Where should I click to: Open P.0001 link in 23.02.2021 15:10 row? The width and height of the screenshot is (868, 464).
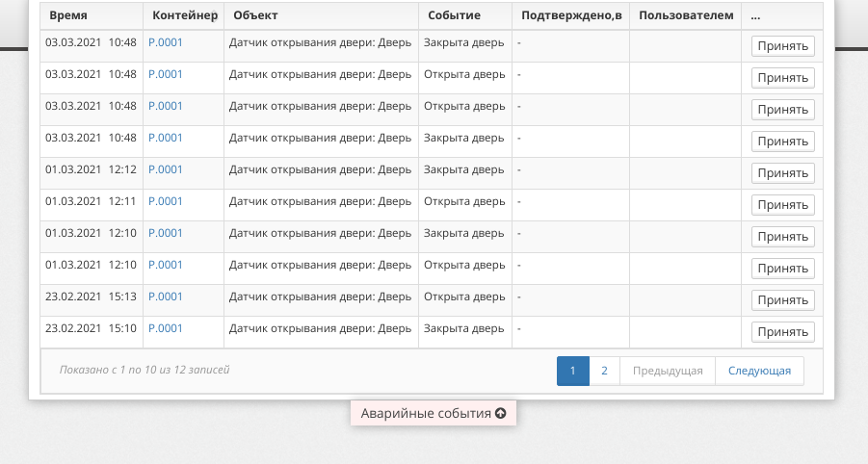click(x=166, y=328)
